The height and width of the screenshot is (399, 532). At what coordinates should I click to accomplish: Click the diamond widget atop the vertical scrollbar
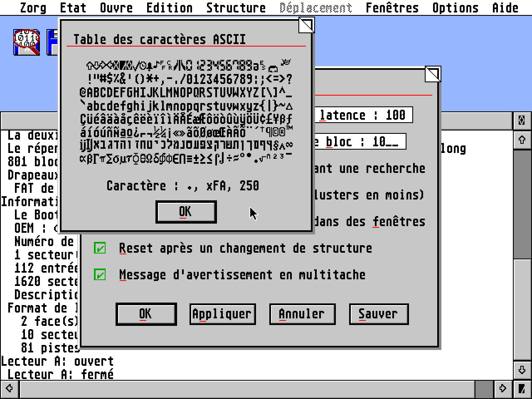pos(523,120)
